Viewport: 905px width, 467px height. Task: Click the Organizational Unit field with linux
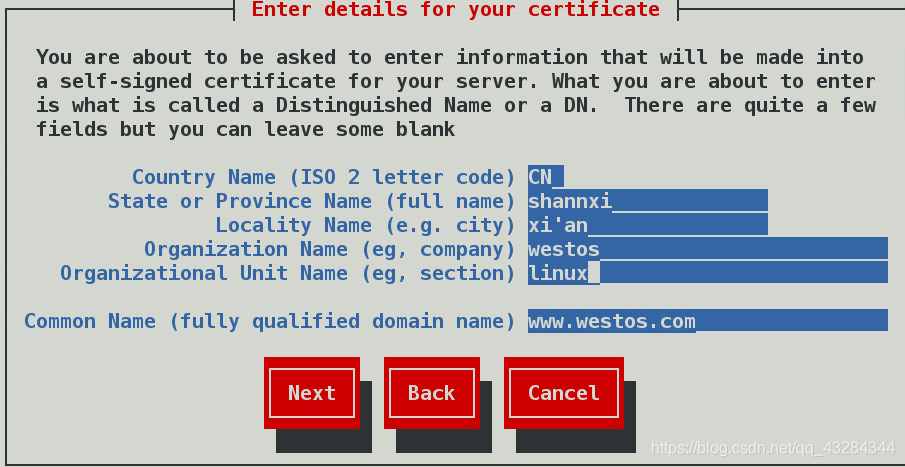708,272
